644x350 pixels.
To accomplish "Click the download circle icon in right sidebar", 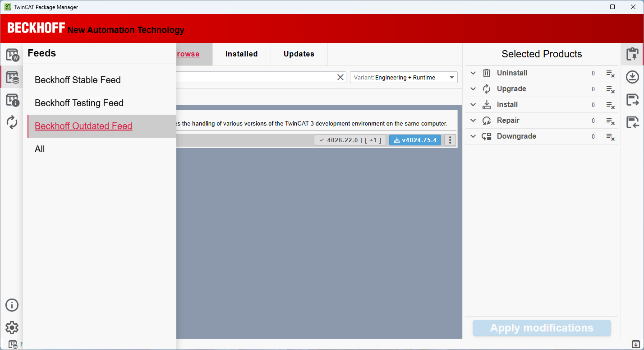I will tap(632, 77).
